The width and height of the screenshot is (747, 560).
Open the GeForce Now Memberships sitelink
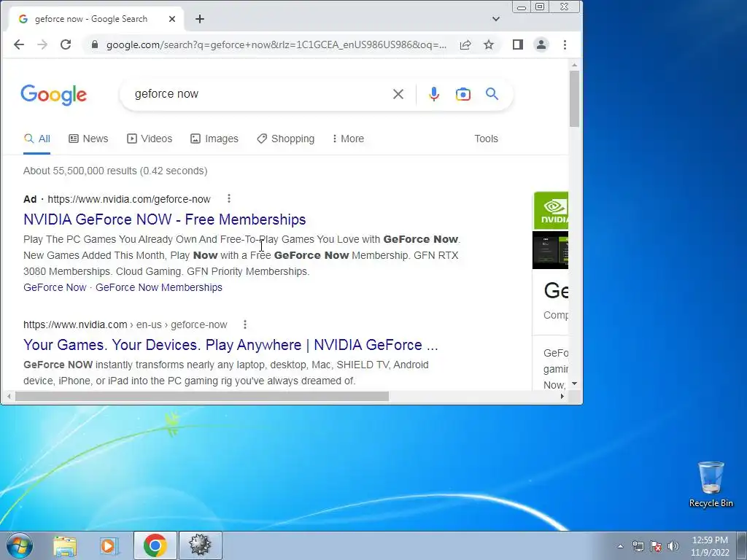click(x=158, y=287)
